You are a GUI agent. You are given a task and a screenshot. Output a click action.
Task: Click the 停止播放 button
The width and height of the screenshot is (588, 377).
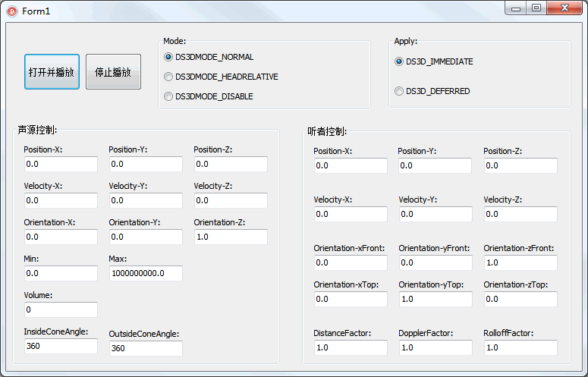(x=113, y=71)
